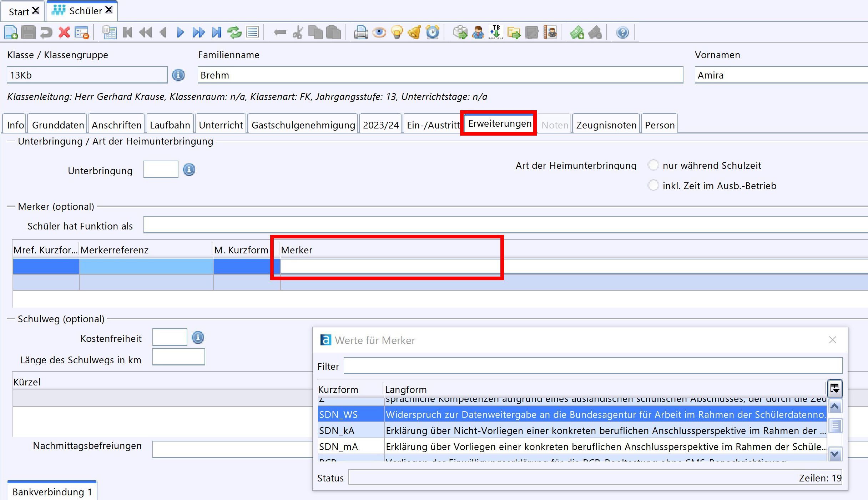The width and height of the screenshot is (868, 500).
Task: Click the Familienname field containing Brehm
Action: (x=440, y=75)
